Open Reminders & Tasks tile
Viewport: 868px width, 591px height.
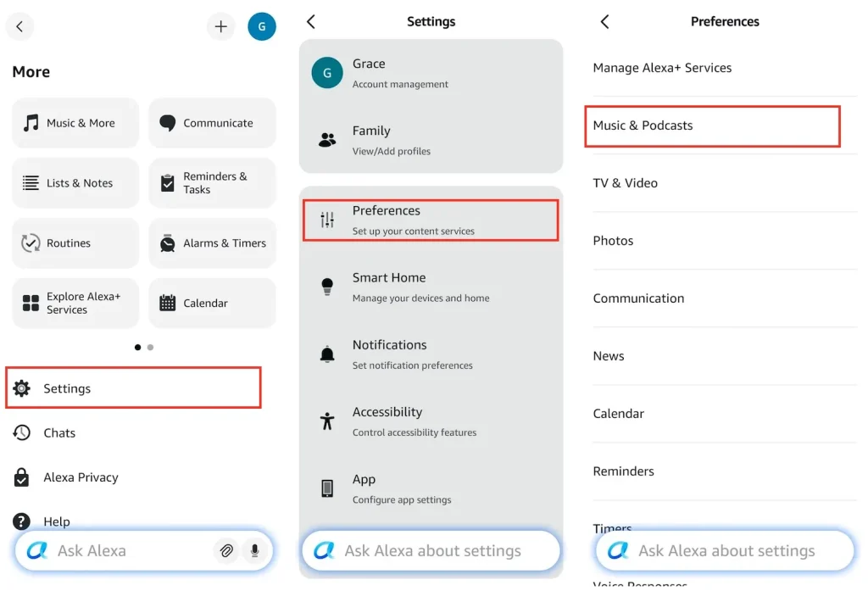(x=212, y=183)
